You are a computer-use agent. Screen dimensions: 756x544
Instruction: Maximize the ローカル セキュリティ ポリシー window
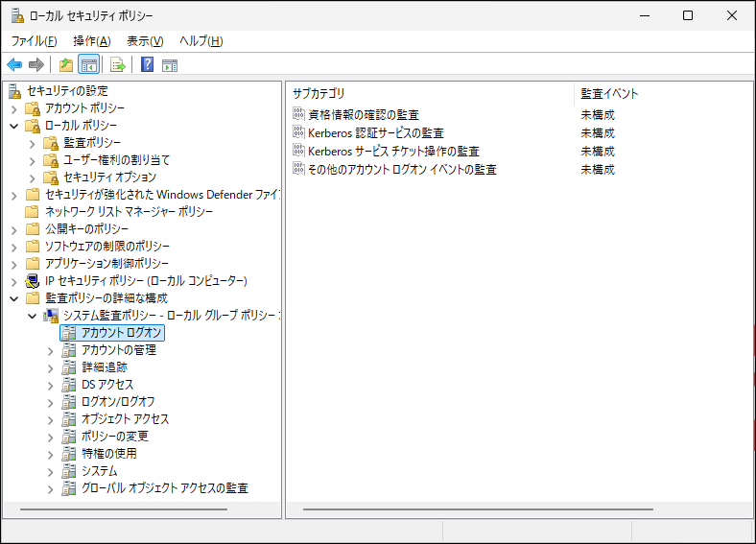[x=688, y=15]
